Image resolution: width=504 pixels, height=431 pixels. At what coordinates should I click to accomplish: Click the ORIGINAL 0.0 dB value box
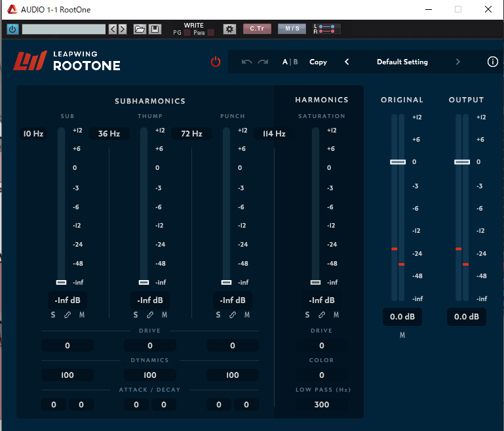pyautogui.click(x=402, y=317)
